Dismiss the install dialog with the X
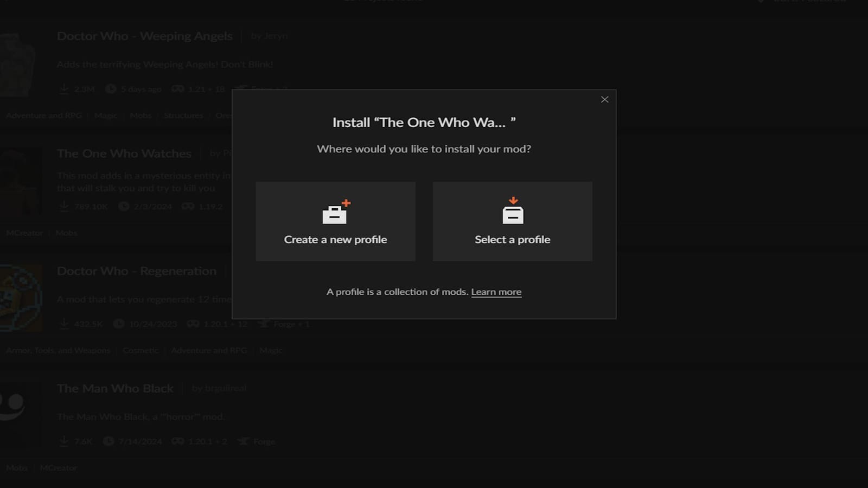The height and width of the screenshot is (488, 868). pyautogui.click(x=604, y=99)
